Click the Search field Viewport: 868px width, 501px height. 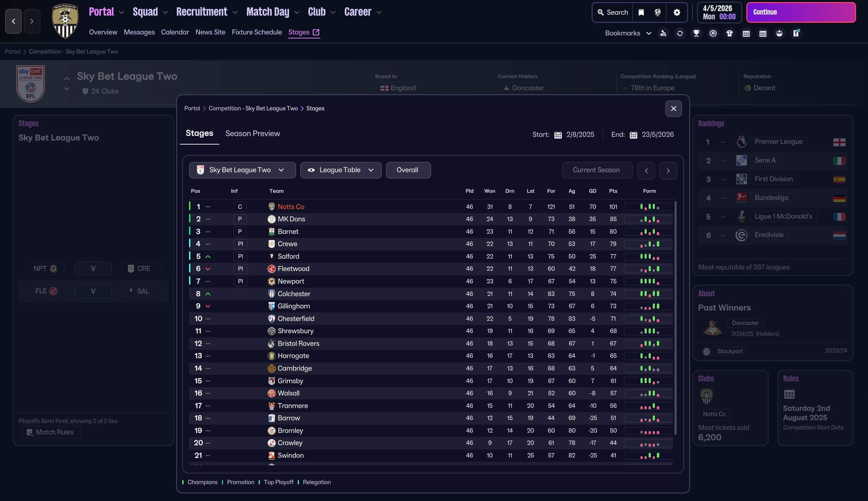(x=612, y=12)
